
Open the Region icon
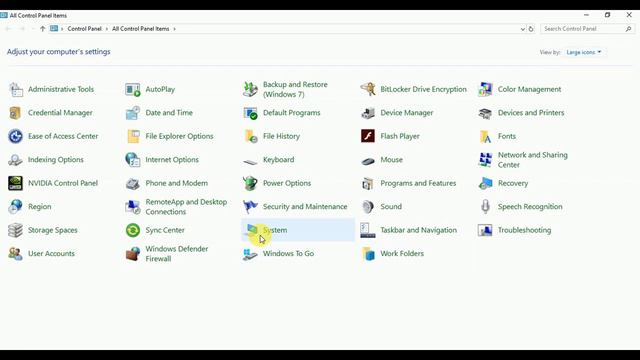click(x=16, y=207)
